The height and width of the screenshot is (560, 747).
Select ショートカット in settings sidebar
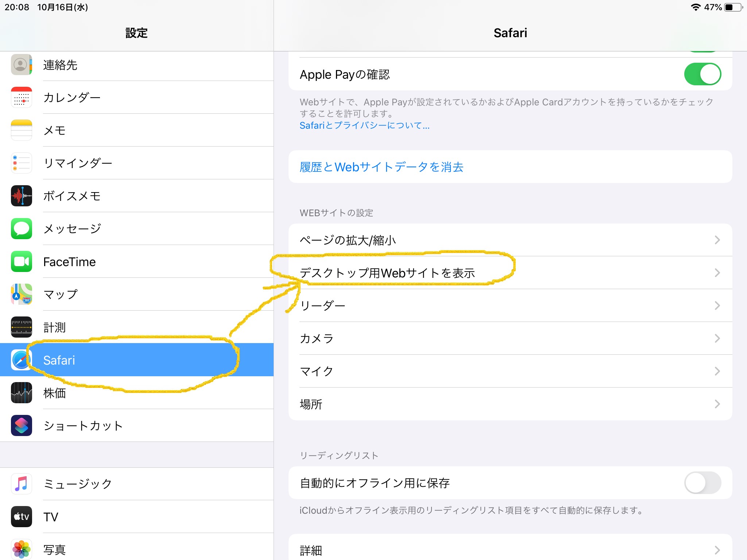137,425
